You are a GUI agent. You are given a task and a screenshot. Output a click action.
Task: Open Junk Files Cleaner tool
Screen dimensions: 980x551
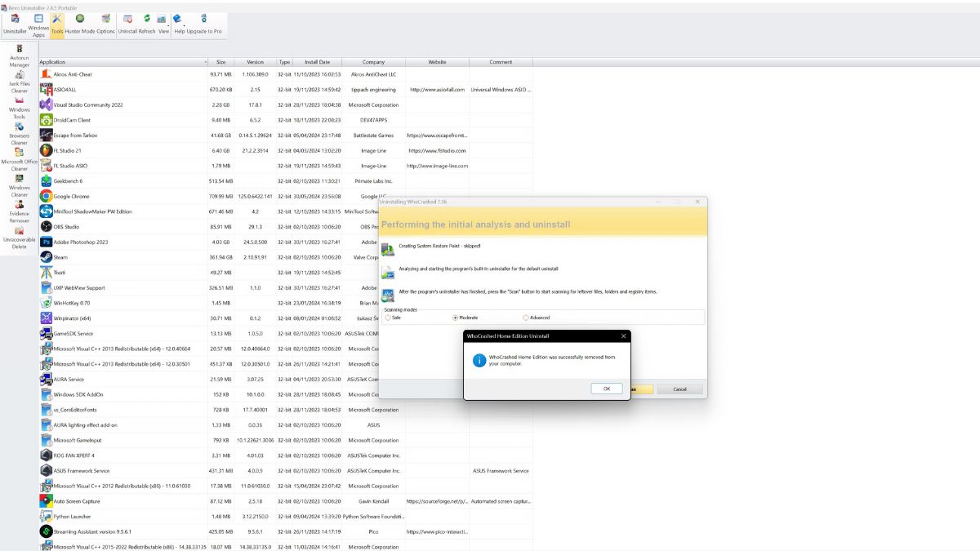(20, 82)
